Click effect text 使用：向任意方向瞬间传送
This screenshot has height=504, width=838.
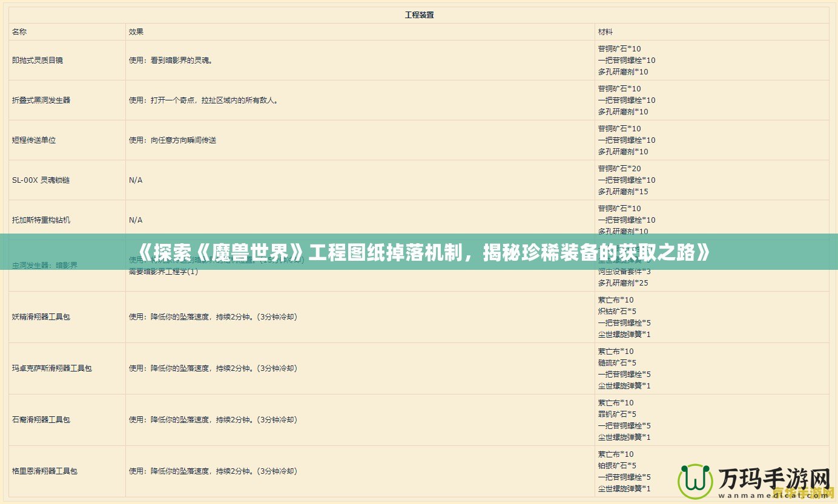tap(173, 140)
